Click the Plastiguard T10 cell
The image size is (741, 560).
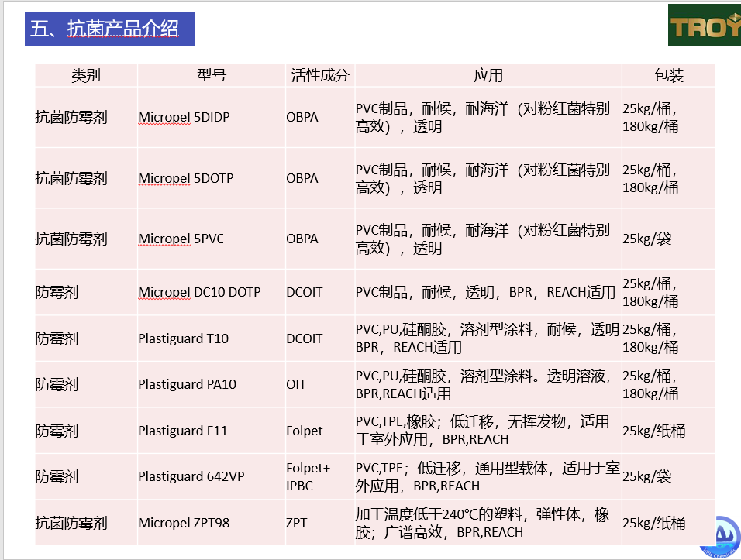tap(183, 338)
